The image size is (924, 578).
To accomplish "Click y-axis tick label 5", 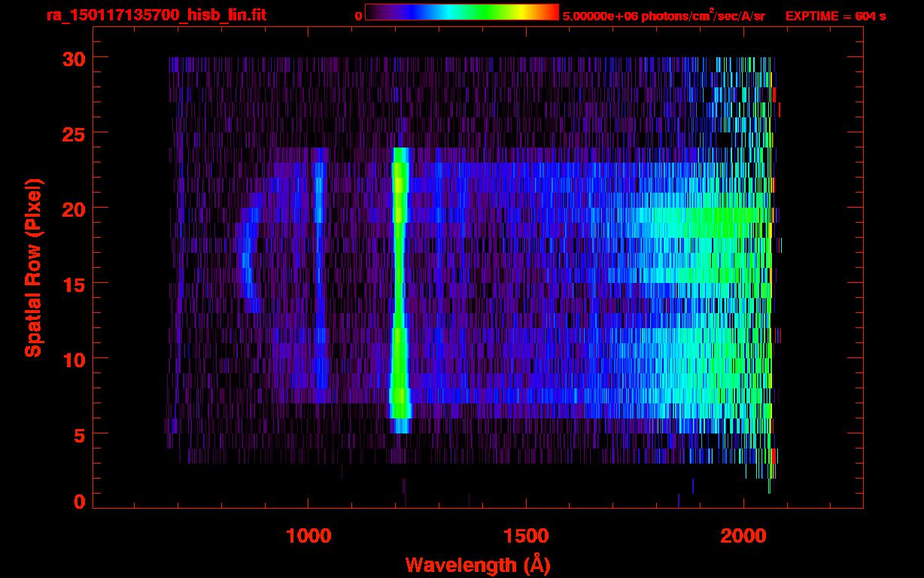I will [78, 434].
